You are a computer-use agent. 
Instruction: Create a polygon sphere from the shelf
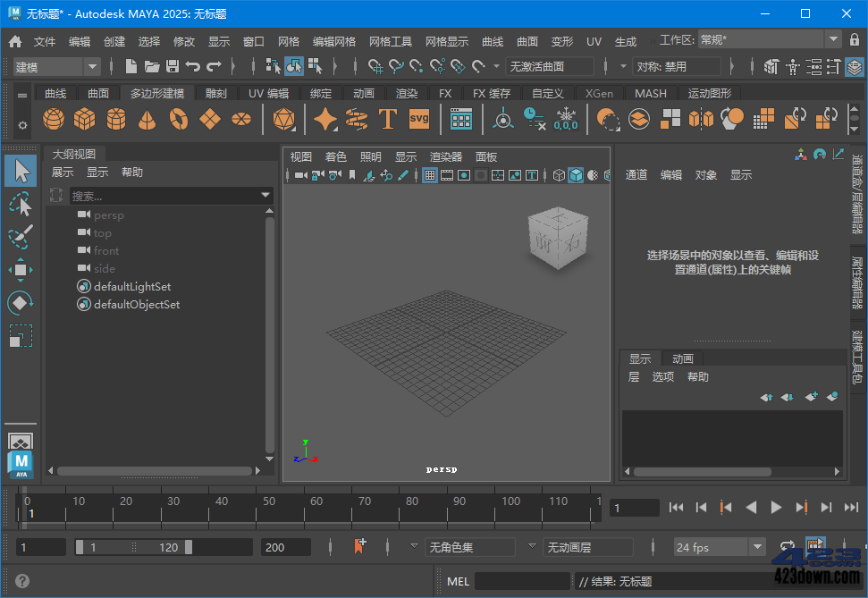[53, 118]
